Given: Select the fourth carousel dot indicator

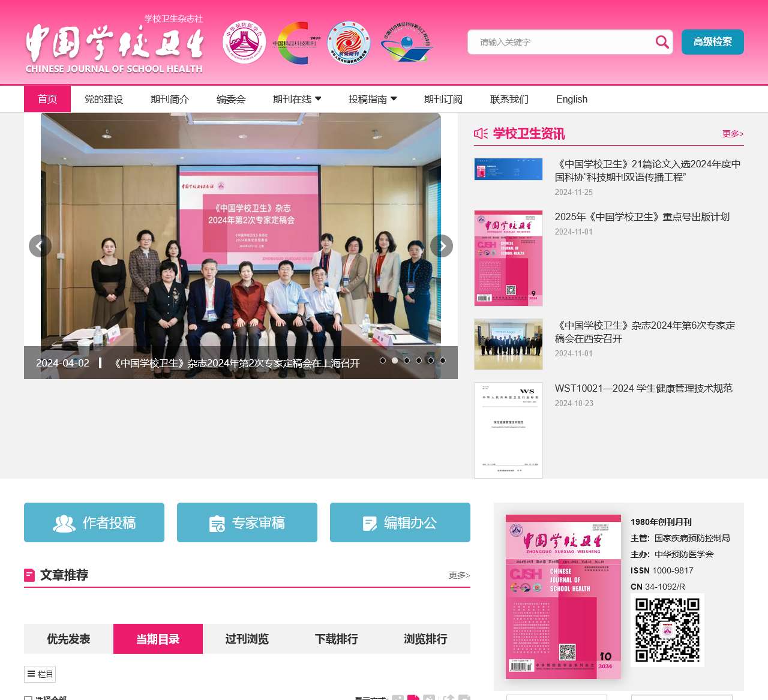Looking at the screenshot, I should click(x=419, y=360).
